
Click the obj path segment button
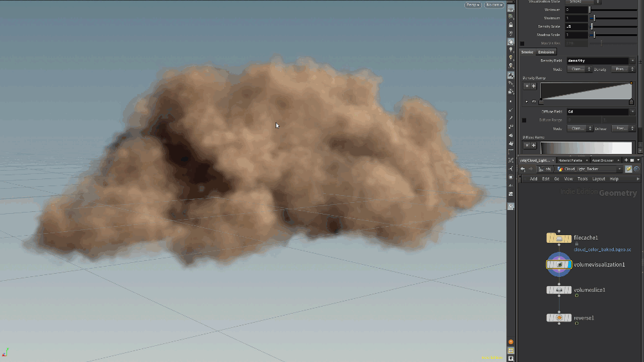[545, 169]
